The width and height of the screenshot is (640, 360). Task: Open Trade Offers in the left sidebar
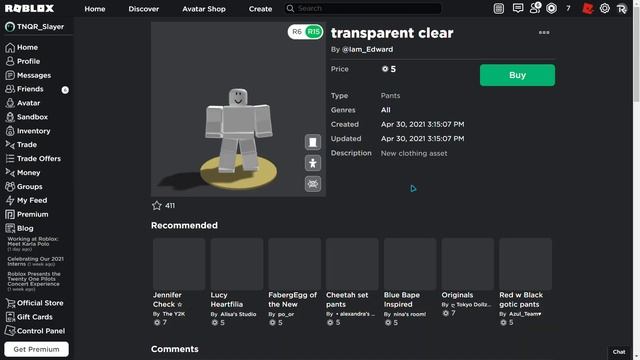pos(33,158)
